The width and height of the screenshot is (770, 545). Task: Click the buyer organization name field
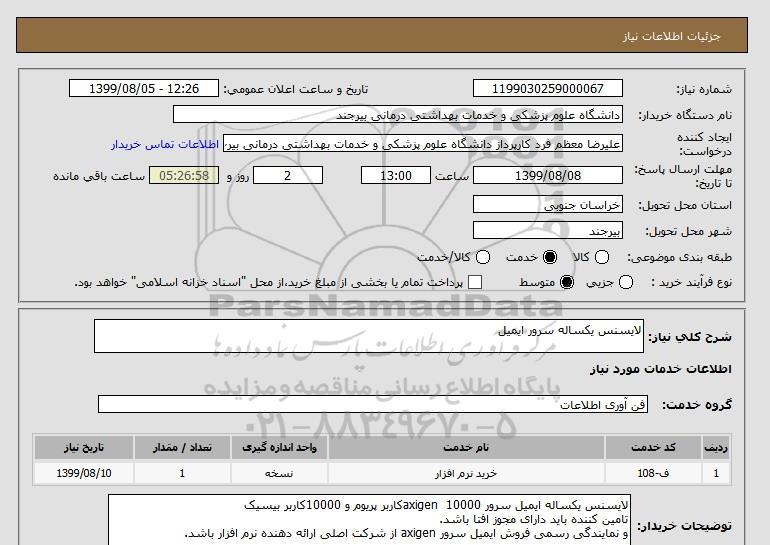[398, 115]
